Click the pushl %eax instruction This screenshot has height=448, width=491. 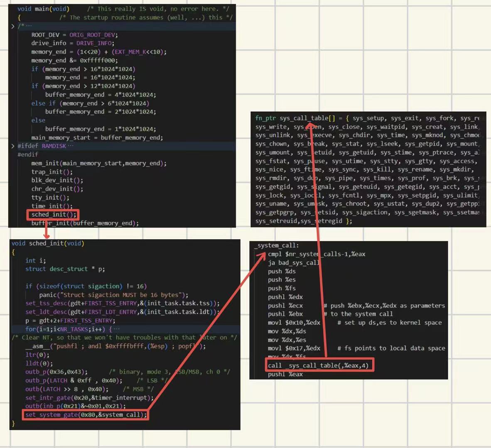click(285, 374)
